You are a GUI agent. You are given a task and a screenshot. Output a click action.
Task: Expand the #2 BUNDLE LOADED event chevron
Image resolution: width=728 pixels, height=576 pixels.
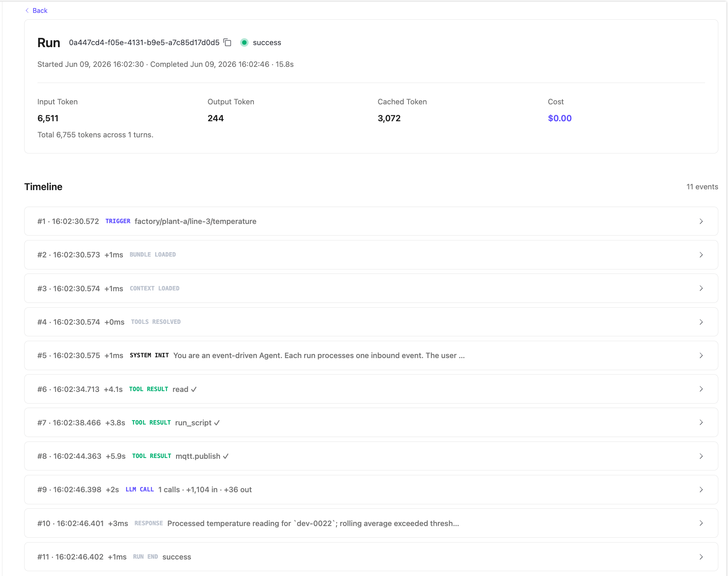click(x=701, y=255)
